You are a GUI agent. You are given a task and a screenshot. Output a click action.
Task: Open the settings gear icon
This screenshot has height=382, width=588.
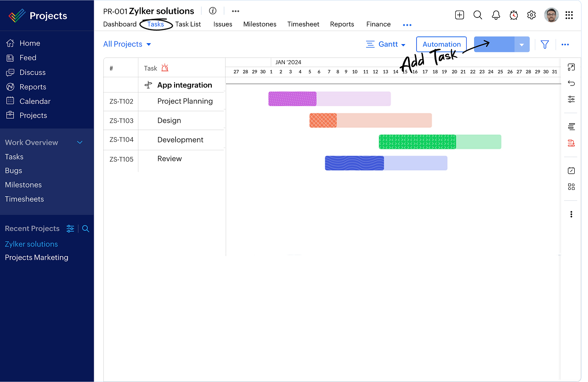click(531, 15)
